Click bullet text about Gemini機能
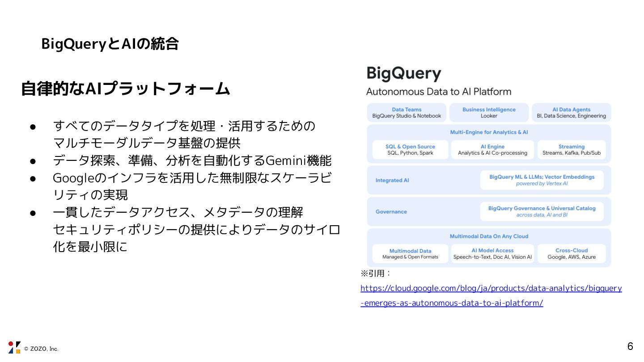This screenshot has height=362, width=644. (x=192, y=160)
